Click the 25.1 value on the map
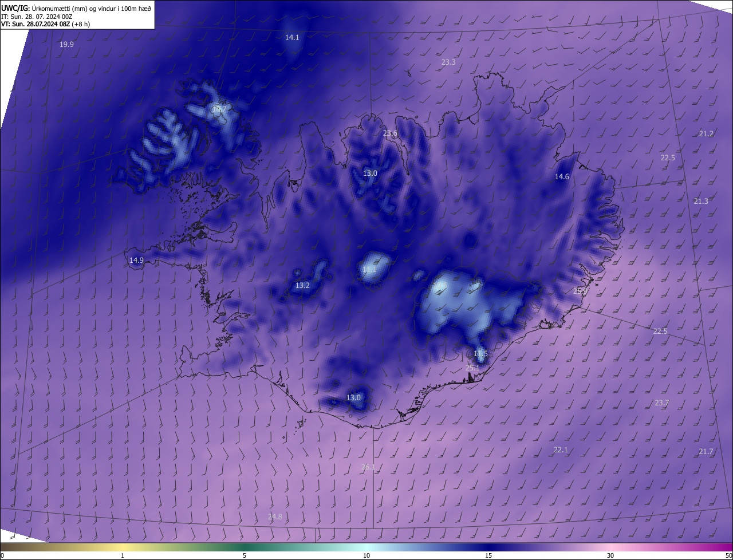This screenshot has height=560, width=733. [472, 368]
